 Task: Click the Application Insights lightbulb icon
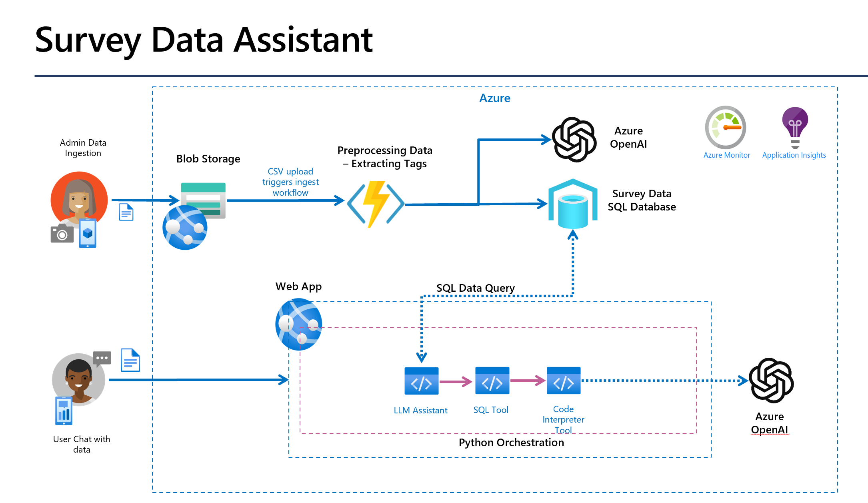tap(795, 127)
